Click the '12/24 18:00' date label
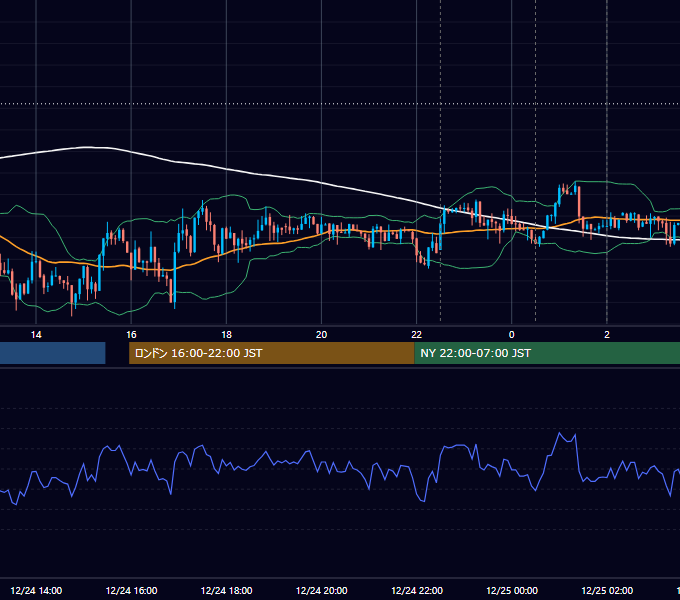 click(226, 590)
